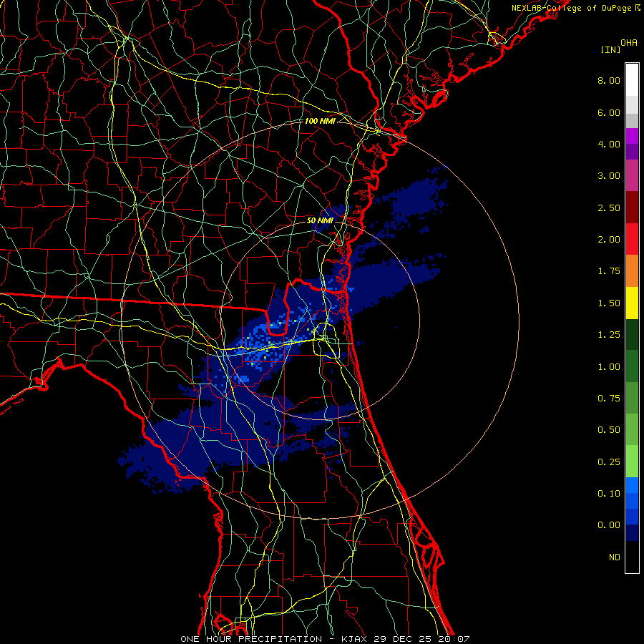This screenshot has width=644, height=644.
Task: Click the OHA product label above the legend
Action: 629,43
